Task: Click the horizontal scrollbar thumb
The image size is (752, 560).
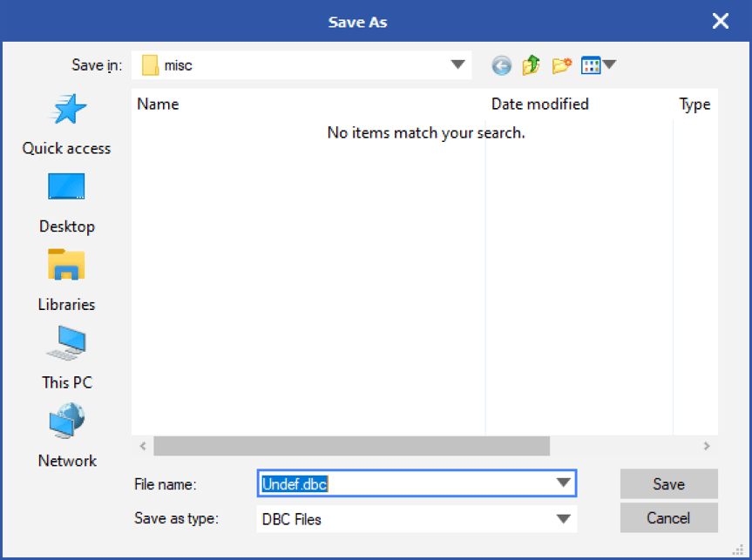Action: click(x=351, y=446)
